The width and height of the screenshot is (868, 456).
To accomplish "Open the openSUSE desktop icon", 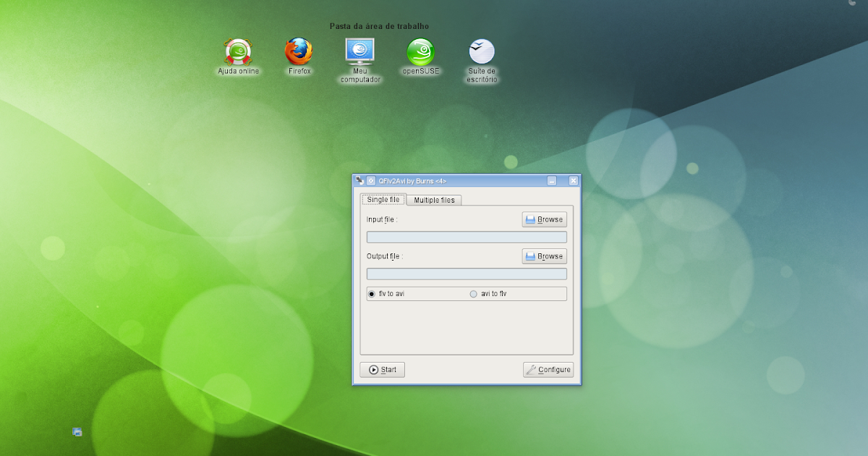I will pos(420,57).
